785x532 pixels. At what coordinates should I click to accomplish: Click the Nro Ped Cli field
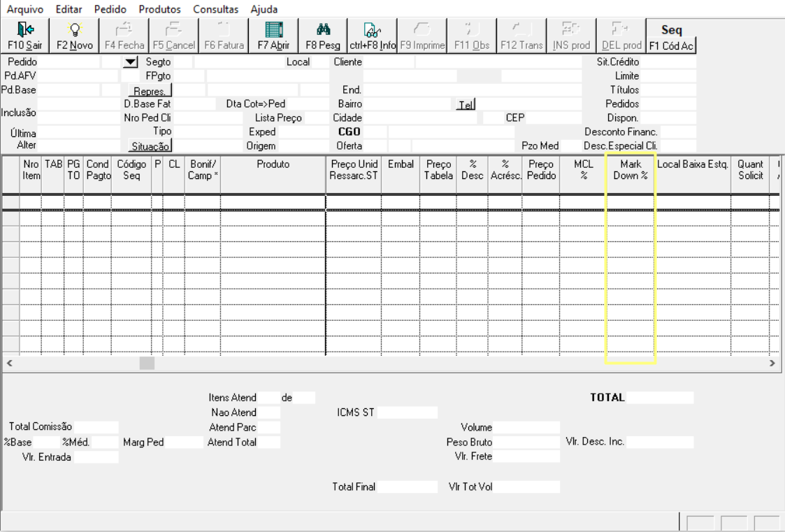[208, 118]
